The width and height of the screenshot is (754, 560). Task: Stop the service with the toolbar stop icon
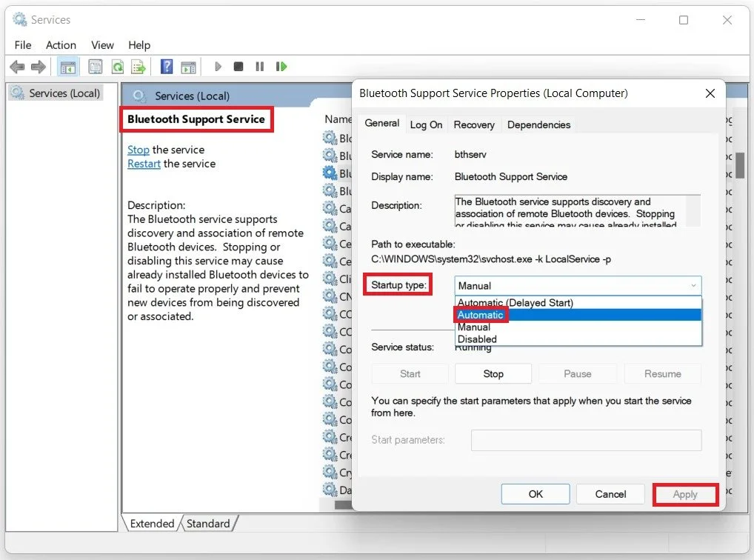coord(238,67)
